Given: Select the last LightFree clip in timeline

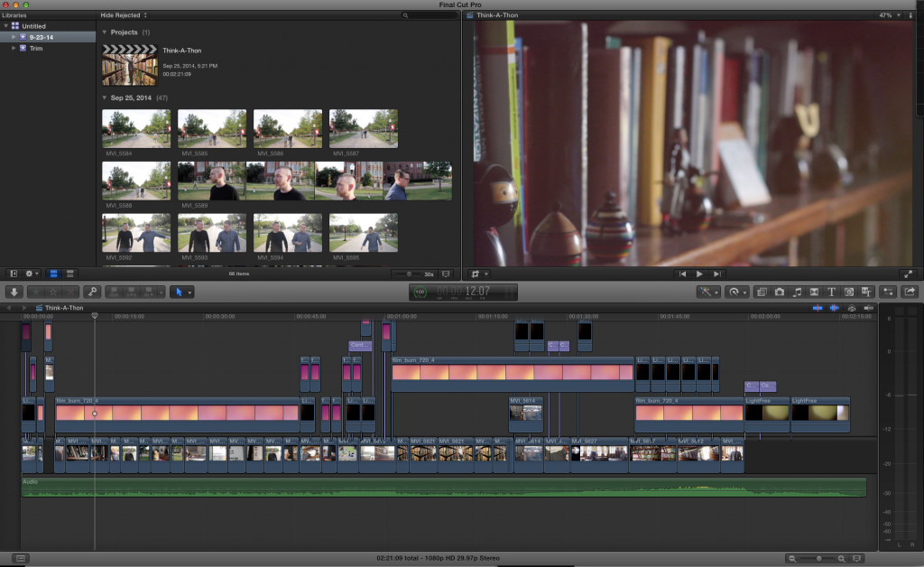Looking at the screenshot, I should pyautogui.click(x=819, y=415).
